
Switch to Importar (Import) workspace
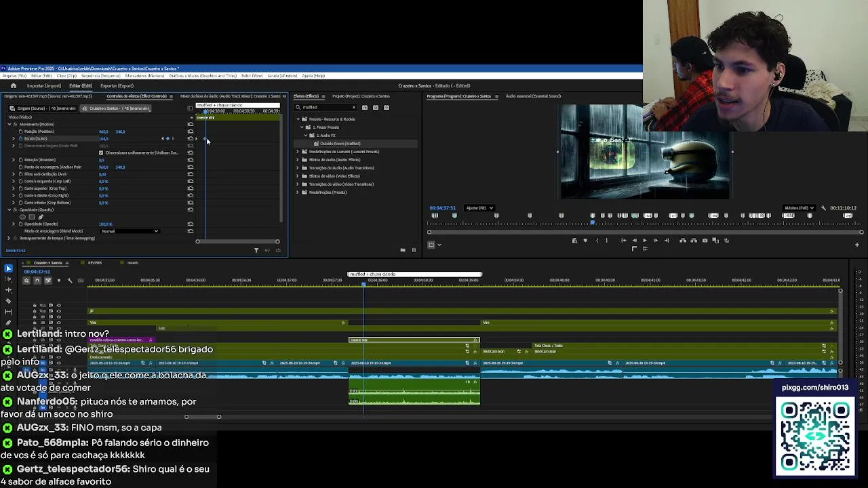click(44, 85)
